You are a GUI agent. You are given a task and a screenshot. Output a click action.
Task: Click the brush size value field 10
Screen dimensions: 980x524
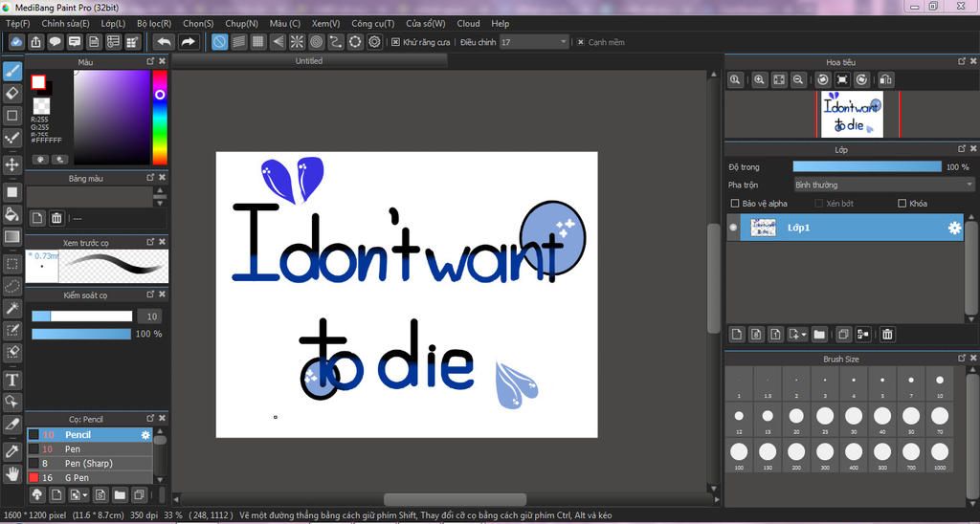pyautogui.click(x=151, y=317)
